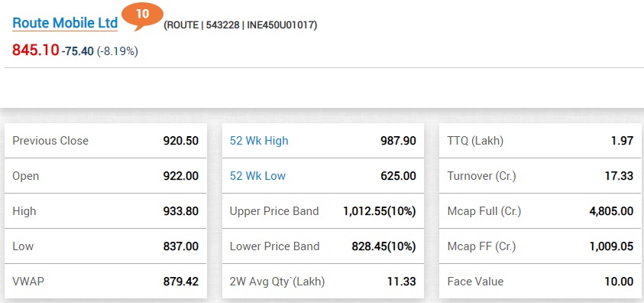Click the current price 845.10
The width and height of the screenshot is (644, 303).
(x=36, y=50)
